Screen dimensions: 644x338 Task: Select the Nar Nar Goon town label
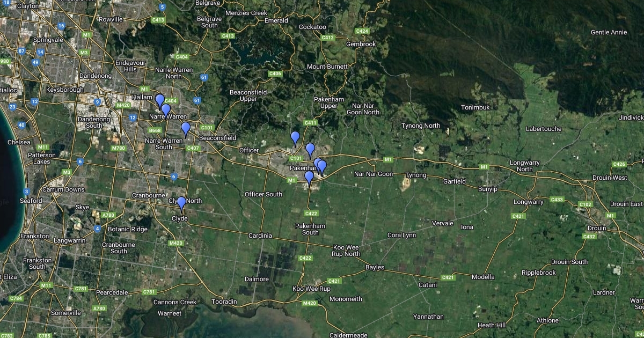pyautogui.click(x=374, y=174)
